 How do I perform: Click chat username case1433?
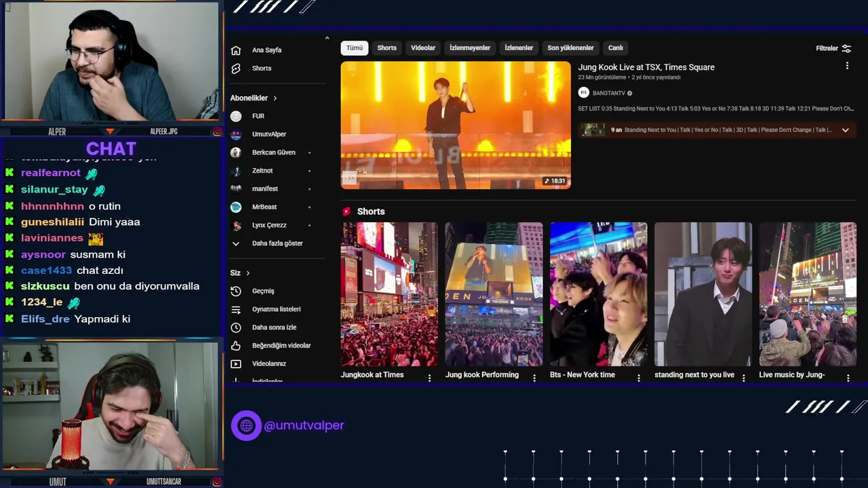coord(46,270)
